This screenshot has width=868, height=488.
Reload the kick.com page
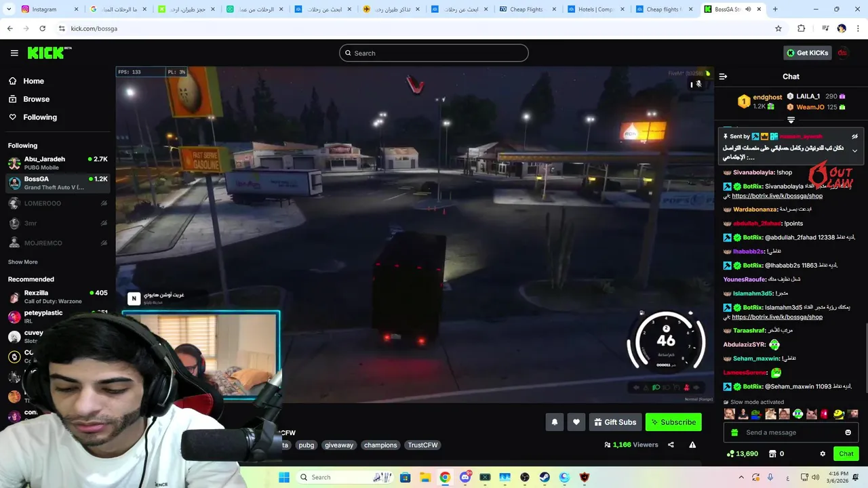[x=42, y=28]
